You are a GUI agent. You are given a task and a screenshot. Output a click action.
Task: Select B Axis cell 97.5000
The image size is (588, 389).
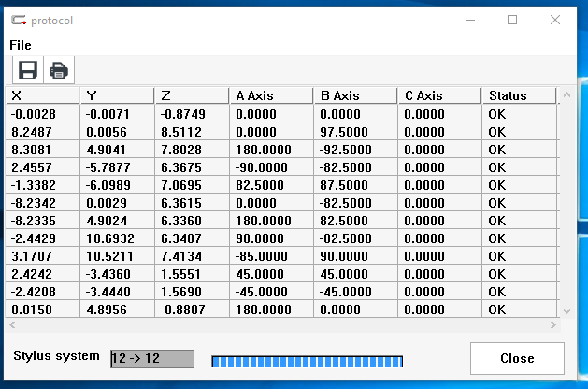point(355,132)
